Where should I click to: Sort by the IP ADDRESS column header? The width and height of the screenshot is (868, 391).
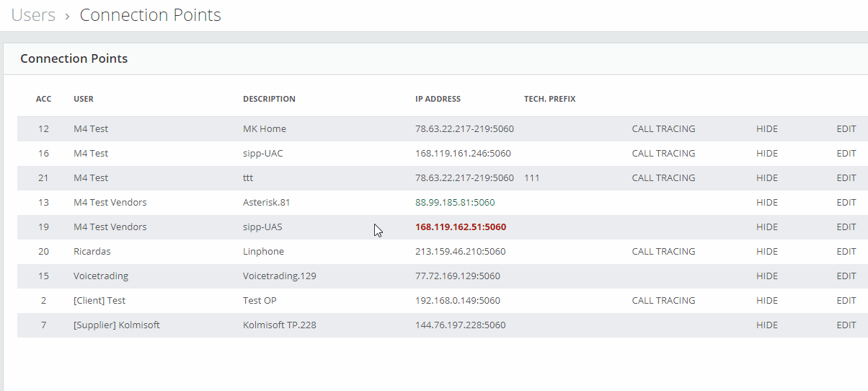[438, 99]
